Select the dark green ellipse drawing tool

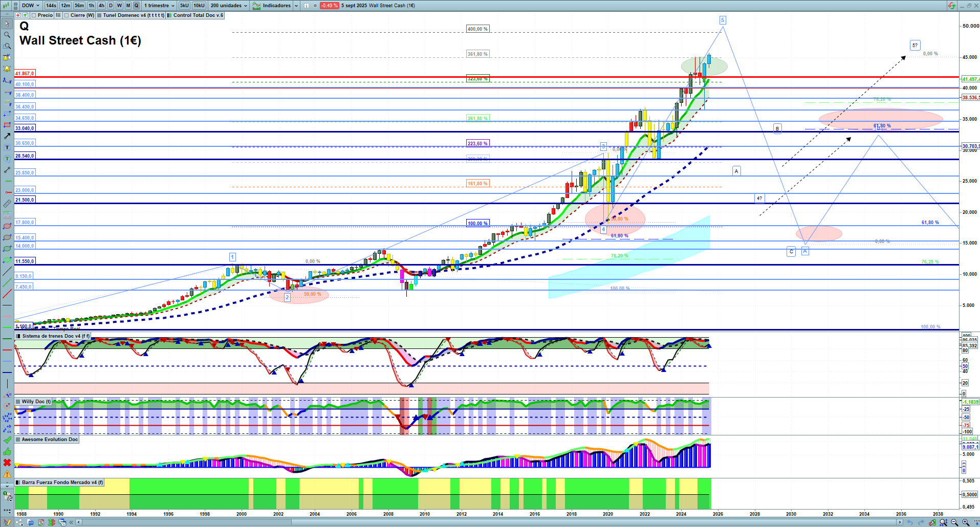pyautogui.click(x=7, y=249)
